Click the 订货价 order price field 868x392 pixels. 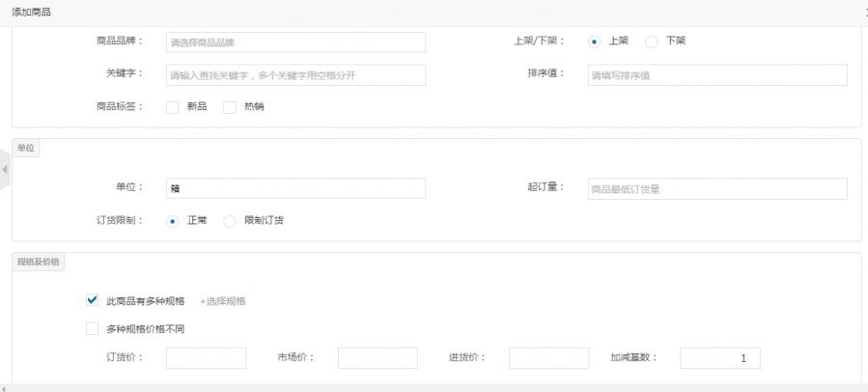(206, 358)
